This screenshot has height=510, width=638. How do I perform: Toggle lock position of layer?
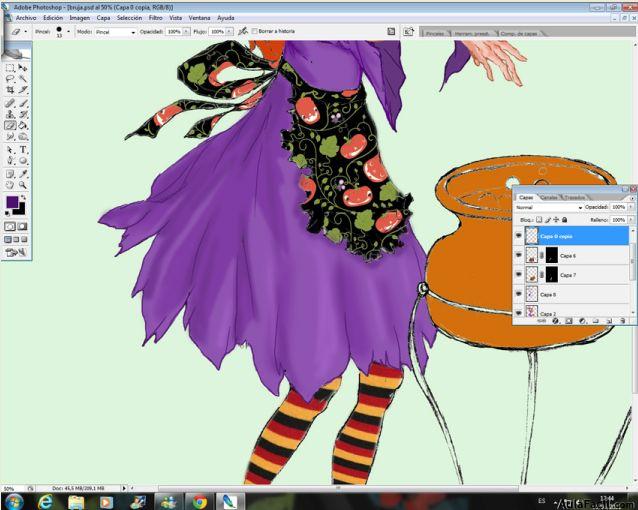(556, 220)
